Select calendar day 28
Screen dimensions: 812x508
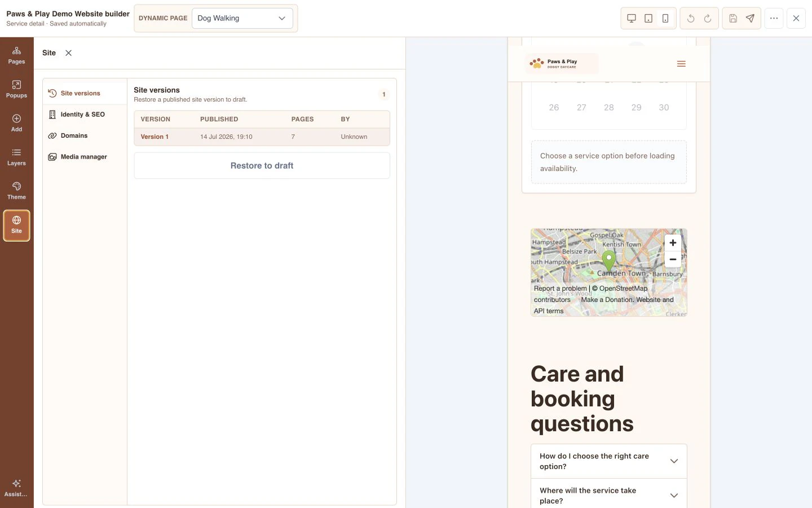609,107
